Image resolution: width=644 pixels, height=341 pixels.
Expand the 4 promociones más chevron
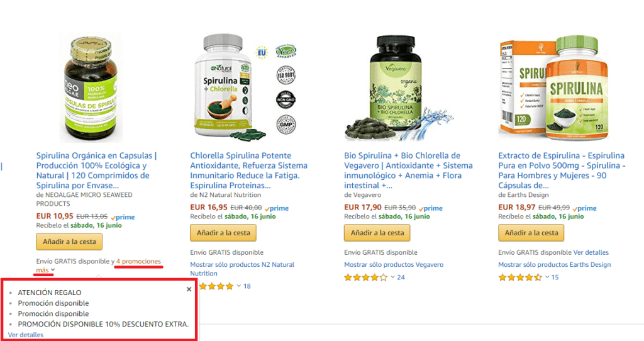coord(53,270)
